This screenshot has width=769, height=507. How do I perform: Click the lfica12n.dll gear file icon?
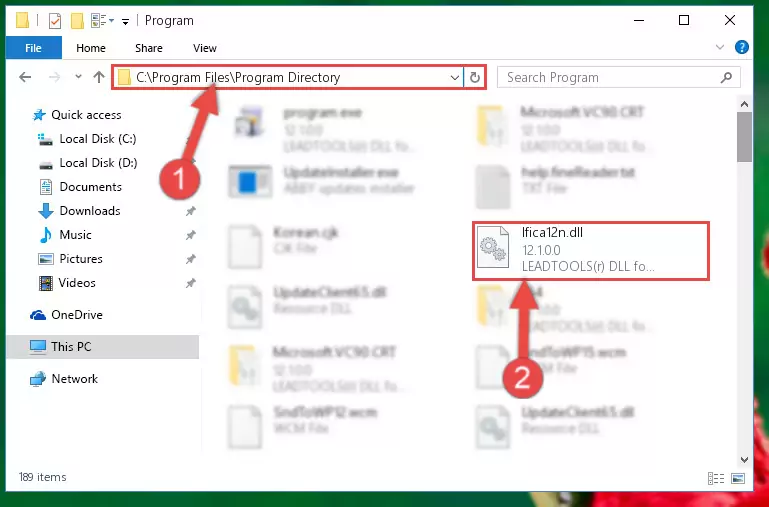pyautogui.click(x=492, y=247)
